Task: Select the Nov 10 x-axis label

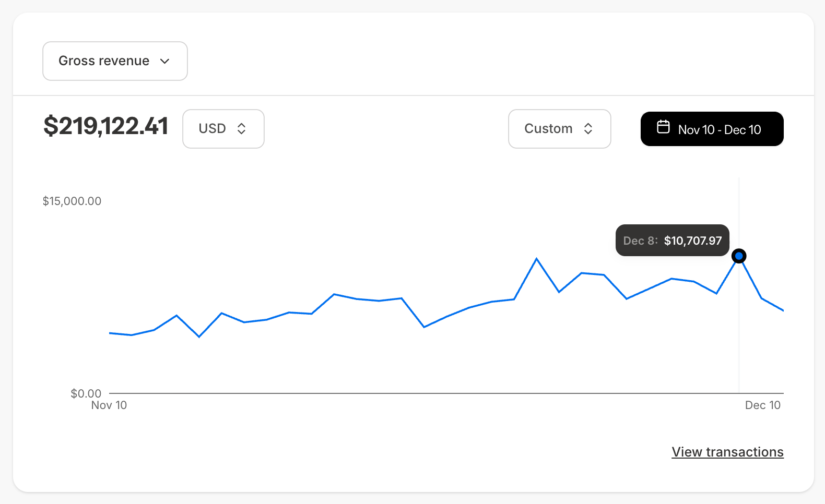Action: 109,405
